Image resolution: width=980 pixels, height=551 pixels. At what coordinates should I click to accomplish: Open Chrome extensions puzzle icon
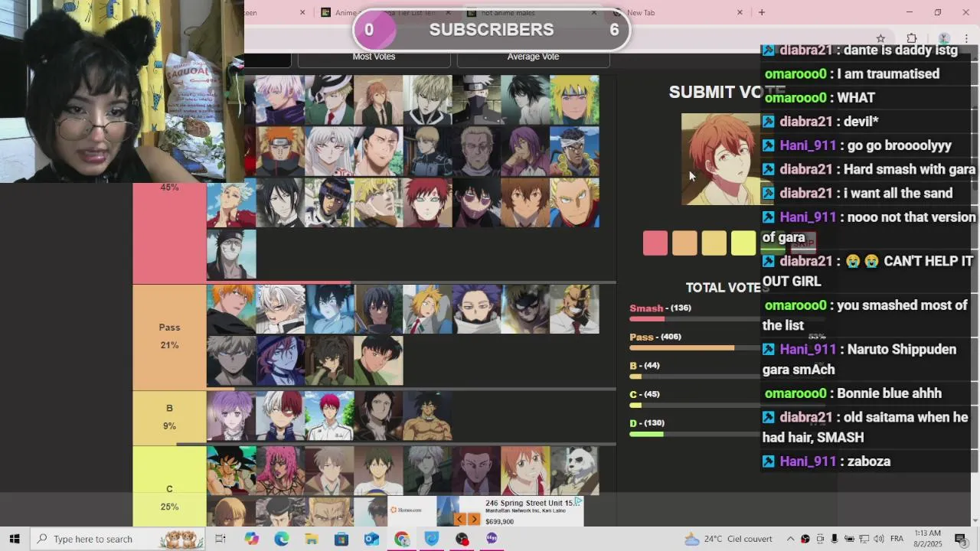tap(911, 38)
